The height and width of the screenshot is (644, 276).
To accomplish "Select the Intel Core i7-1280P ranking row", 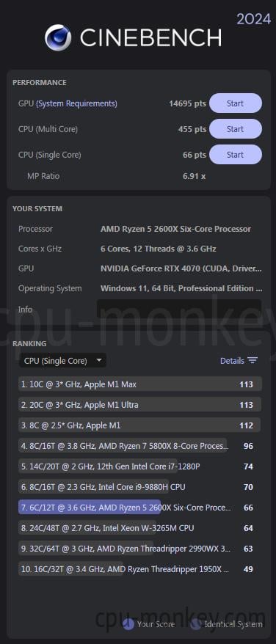I will 140,466.
